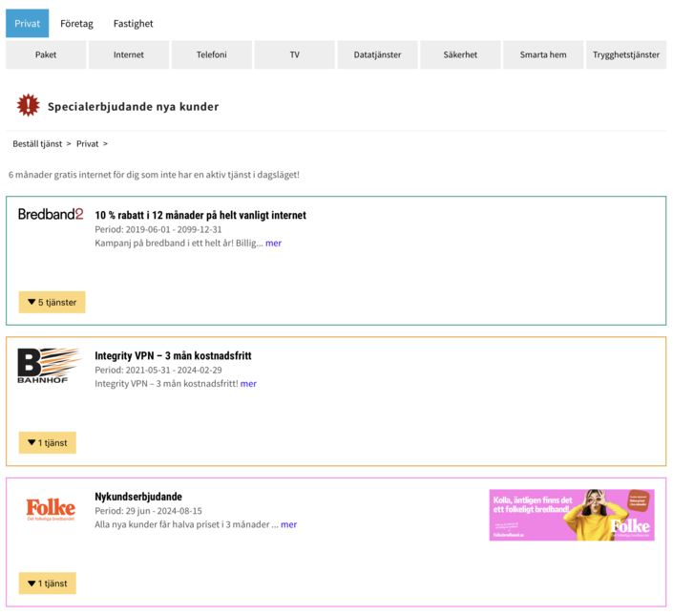
Task: Click the Bahnhof logo
Action: [49, 366]
